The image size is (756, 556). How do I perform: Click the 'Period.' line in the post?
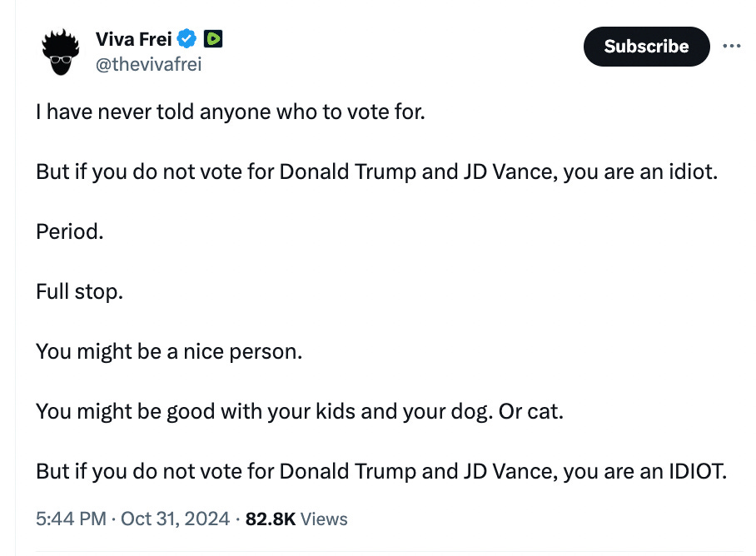(70, 231)
